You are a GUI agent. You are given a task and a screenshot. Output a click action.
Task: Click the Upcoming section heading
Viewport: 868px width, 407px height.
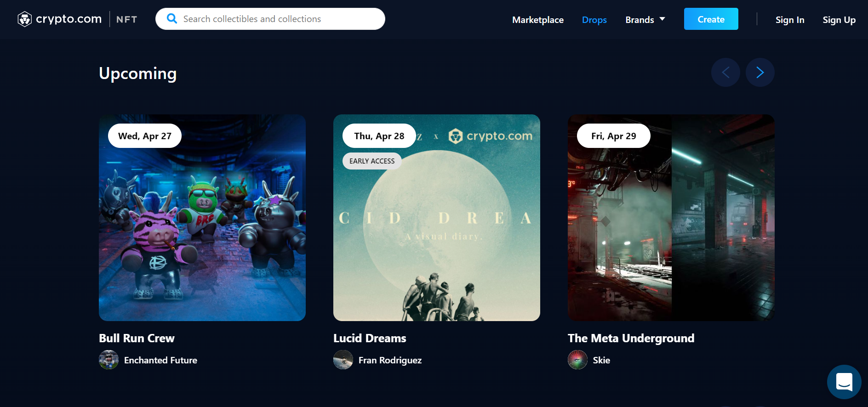coord(137,73)
